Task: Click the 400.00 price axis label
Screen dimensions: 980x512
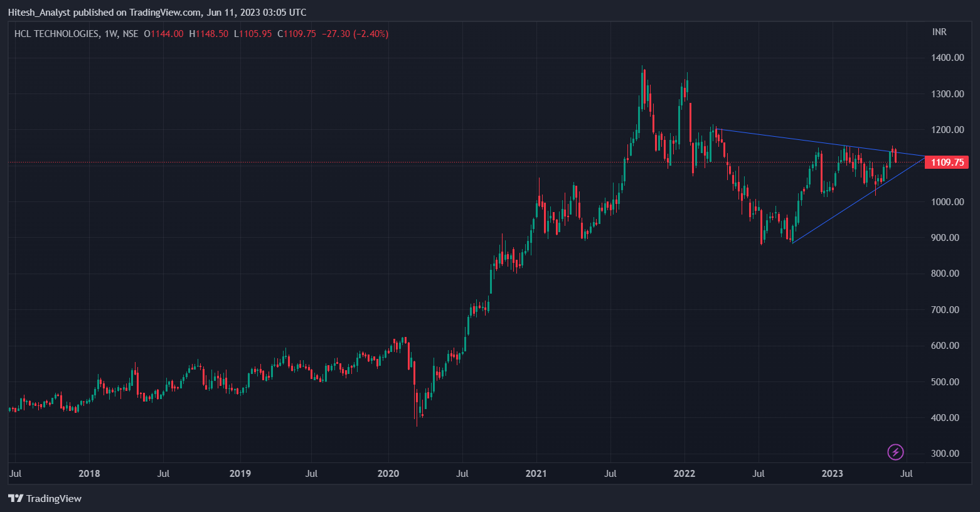Action: click(945, 418)
